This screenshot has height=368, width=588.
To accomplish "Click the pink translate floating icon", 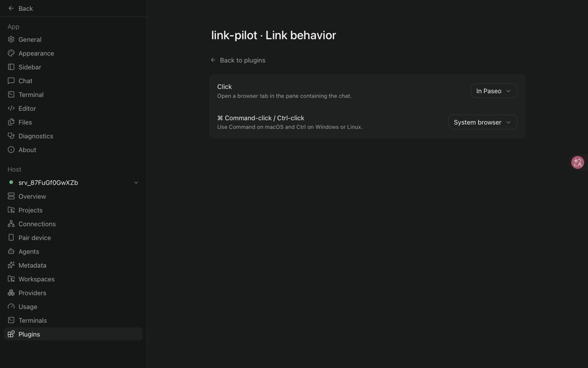I will [x=578, y=162].
